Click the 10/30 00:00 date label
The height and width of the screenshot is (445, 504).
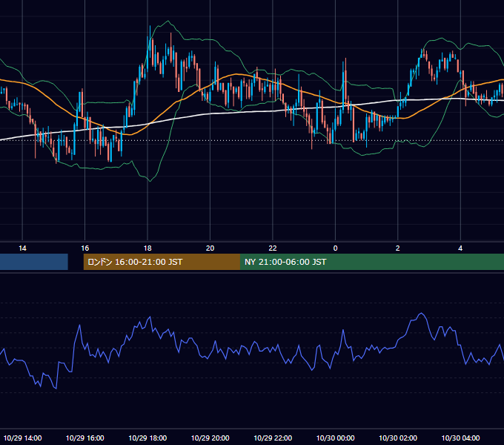[335, 438]
